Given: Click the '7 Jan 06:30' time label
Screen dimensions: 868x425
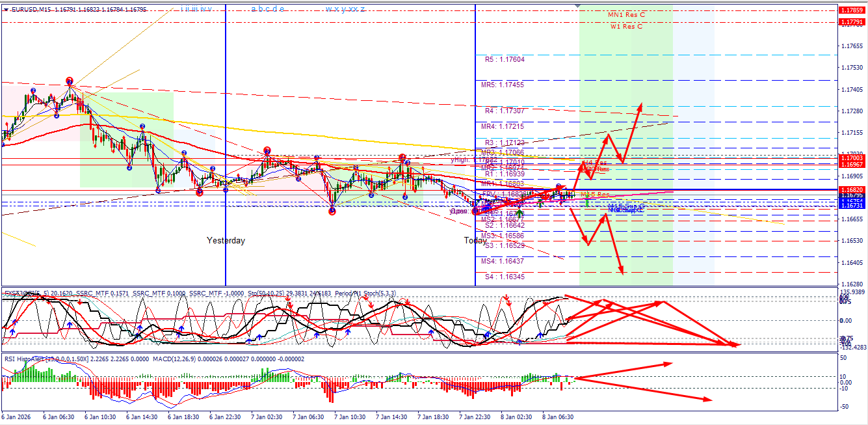Looking at the screenshot, I should pos(308,417).
